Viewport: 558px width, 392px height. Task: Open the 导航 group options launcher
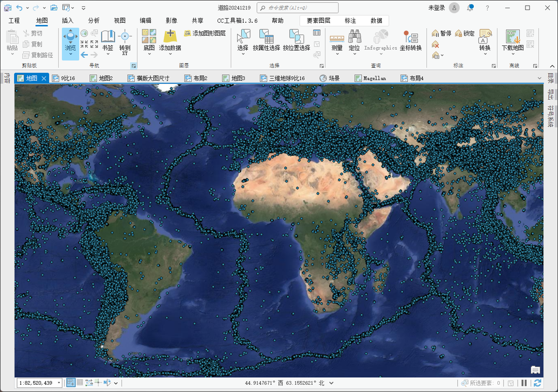pyautogui.click(x=133, y=66)
